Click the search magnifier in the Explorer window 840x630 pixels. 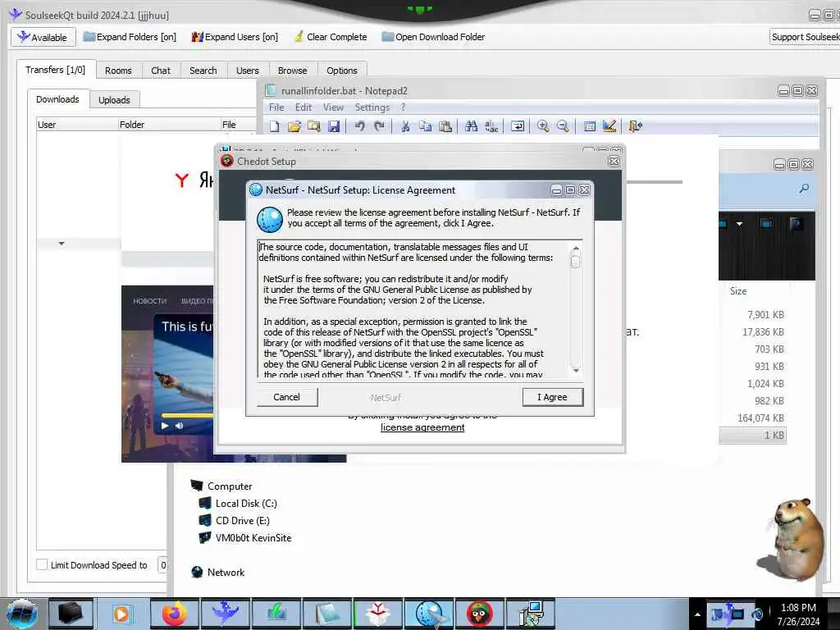(804, 189)
